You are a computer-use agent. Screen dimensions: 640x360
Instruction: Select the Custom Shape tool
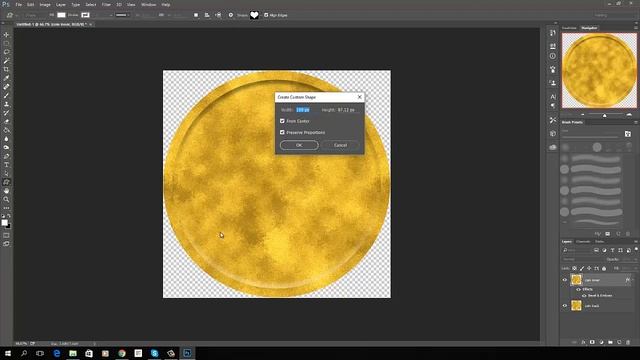[x=6, y=182]
